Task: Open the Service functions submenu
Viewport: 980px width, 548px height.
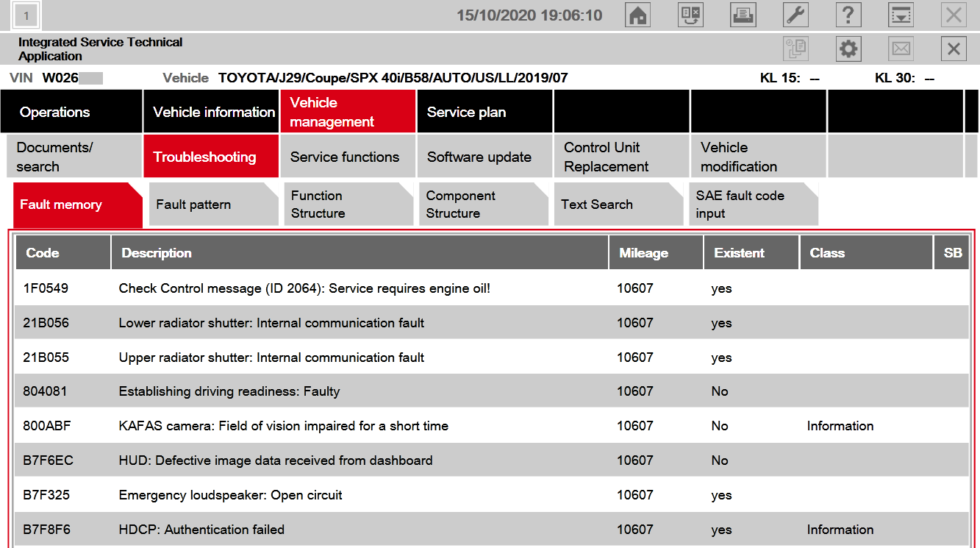Action: 344,157
